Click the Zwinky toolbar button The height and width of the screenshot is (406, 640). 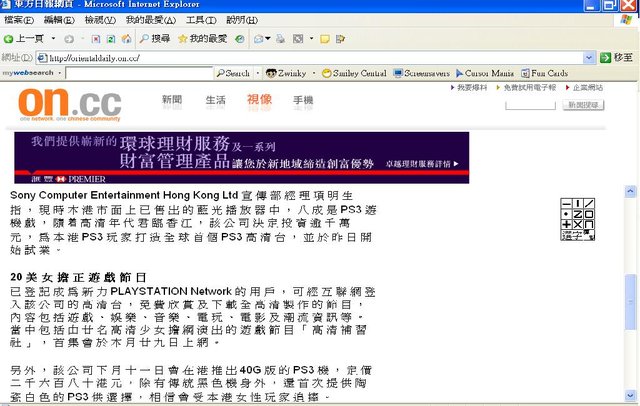(x=286, y=73)
